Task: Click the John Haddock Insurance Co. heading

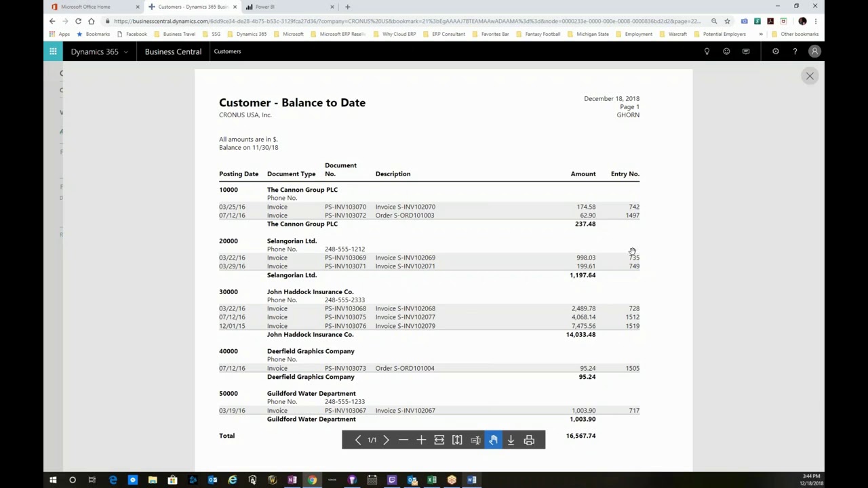Action: [x=310, y=292]
